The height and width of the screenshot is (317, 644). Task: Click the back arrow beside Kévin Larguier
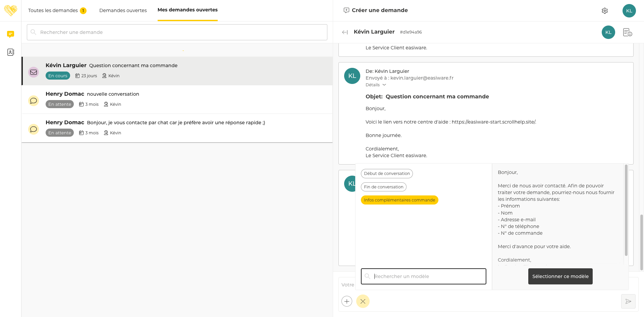coord(344,32)
